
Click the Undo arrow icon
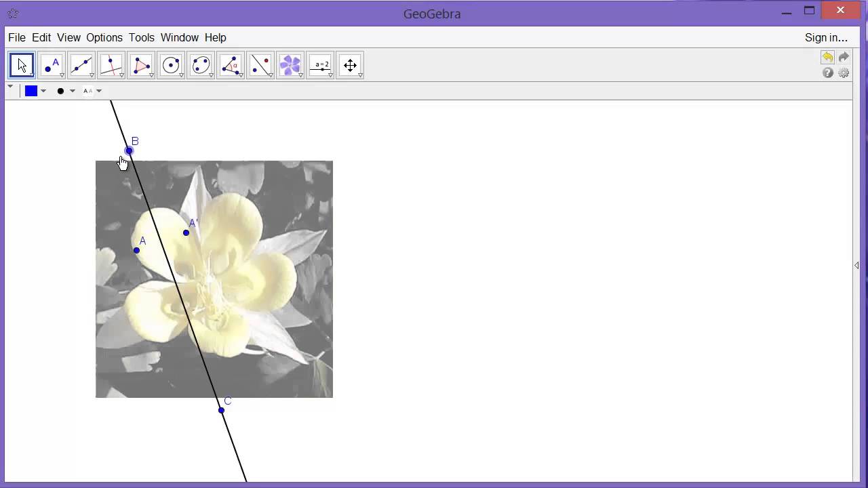click(827, 58)
